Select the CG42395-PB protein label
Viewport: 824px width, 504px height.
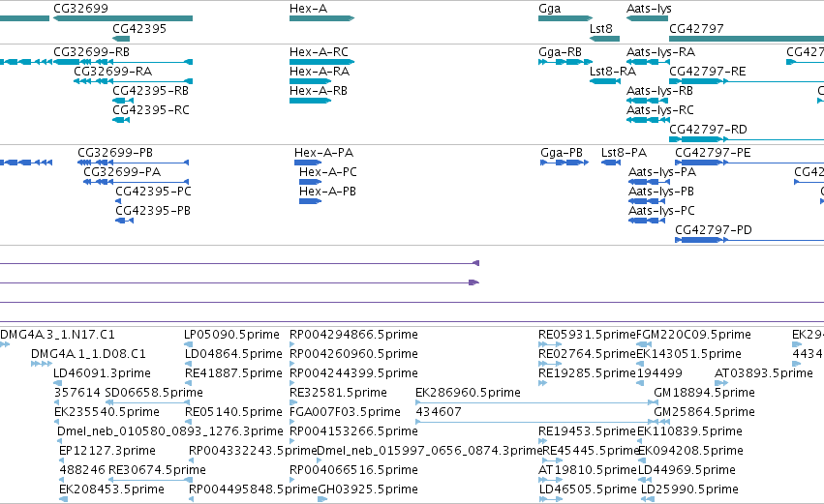pyautogui.click(x=153, y=211)
